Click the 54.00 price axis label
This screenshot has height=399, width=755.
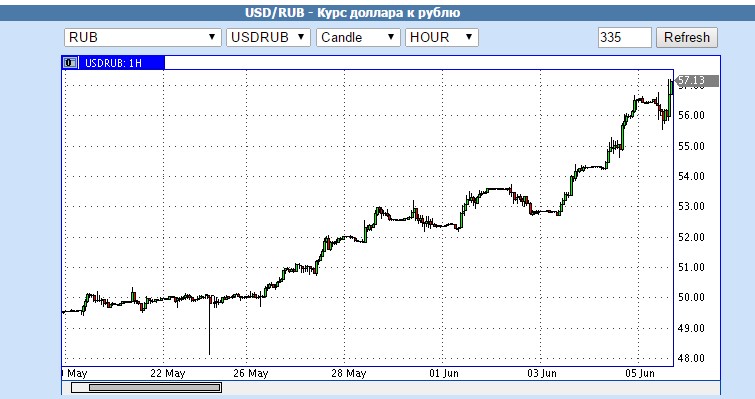691,176
